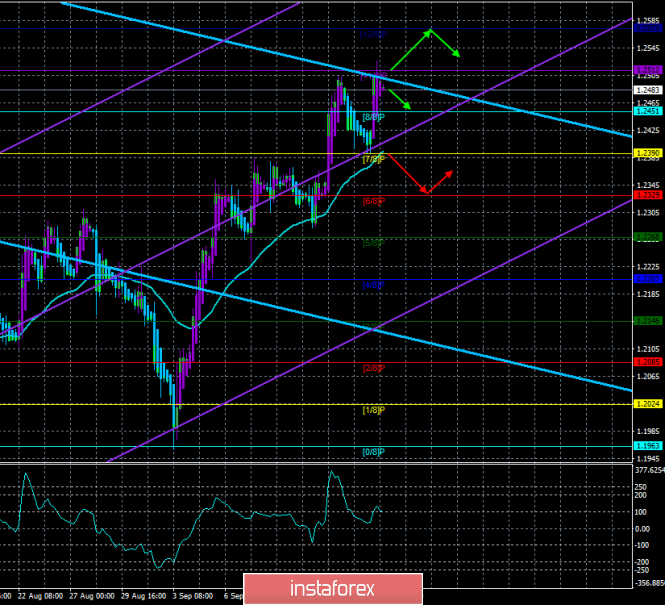The width and height of the screenshot is (665, 605).
Task: Select the [8/8]P Murrey level label
Action: pos(373,118)
